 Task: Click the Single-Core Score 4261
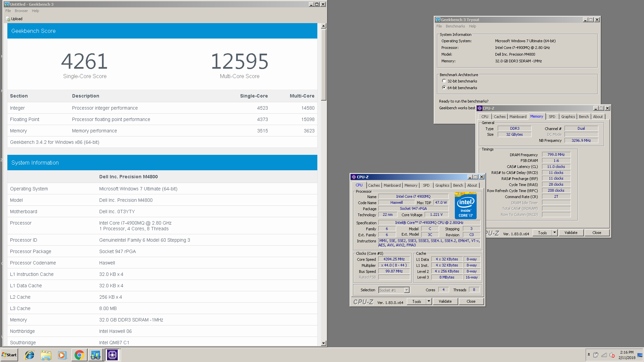click(x=85, y=62)
